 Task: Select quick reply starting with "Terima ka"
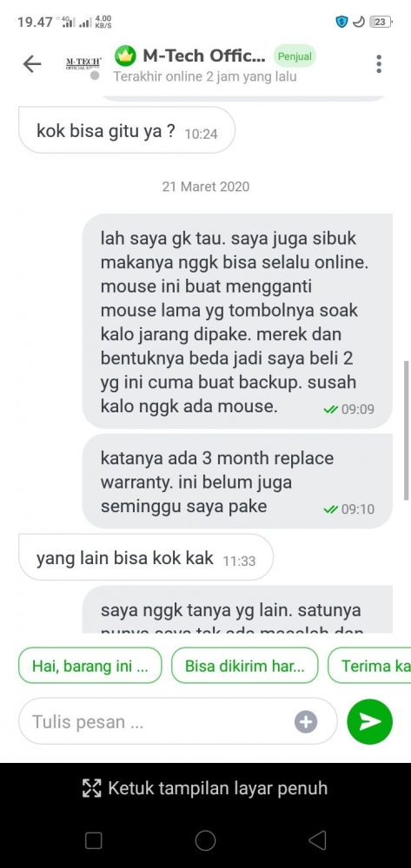tap(369, 666)
